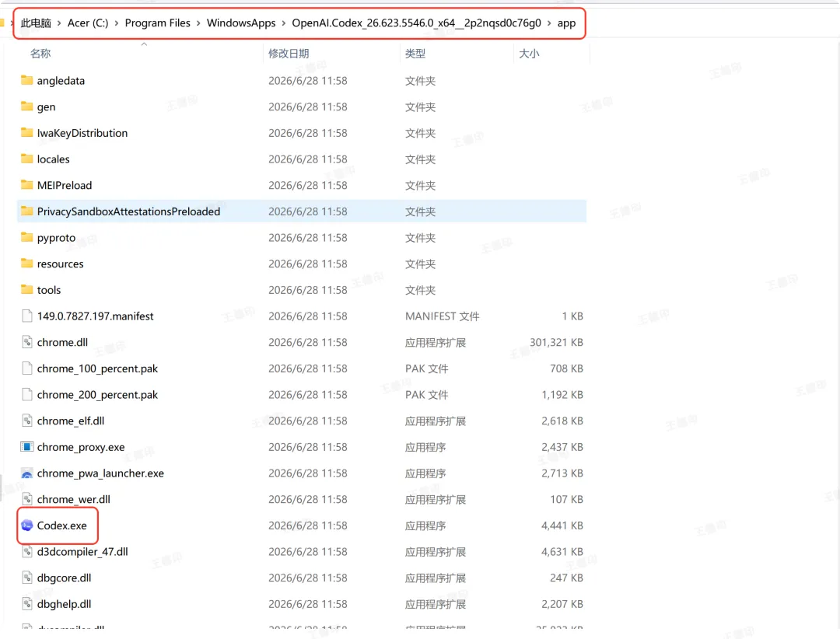Click the 107 KB size of chrome_wer.dll
840x639 pixels.
click(566, 499)
